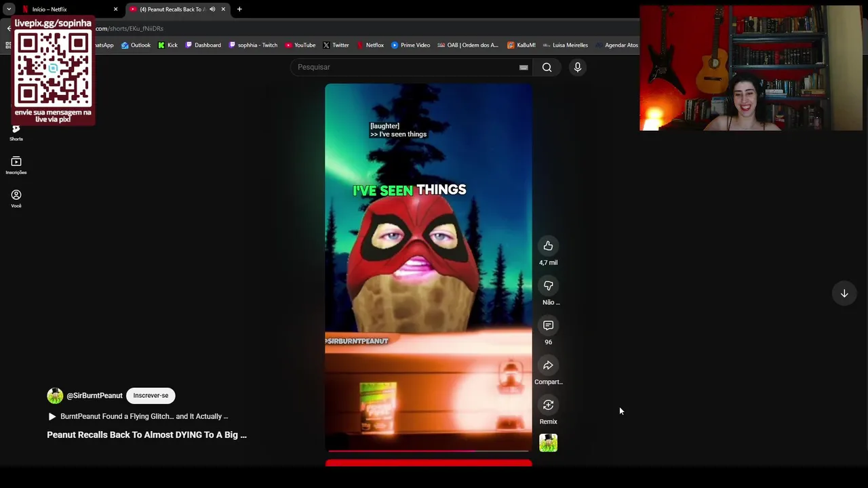
Task: Click the Short's red progress bar
Action: [429, 450]
